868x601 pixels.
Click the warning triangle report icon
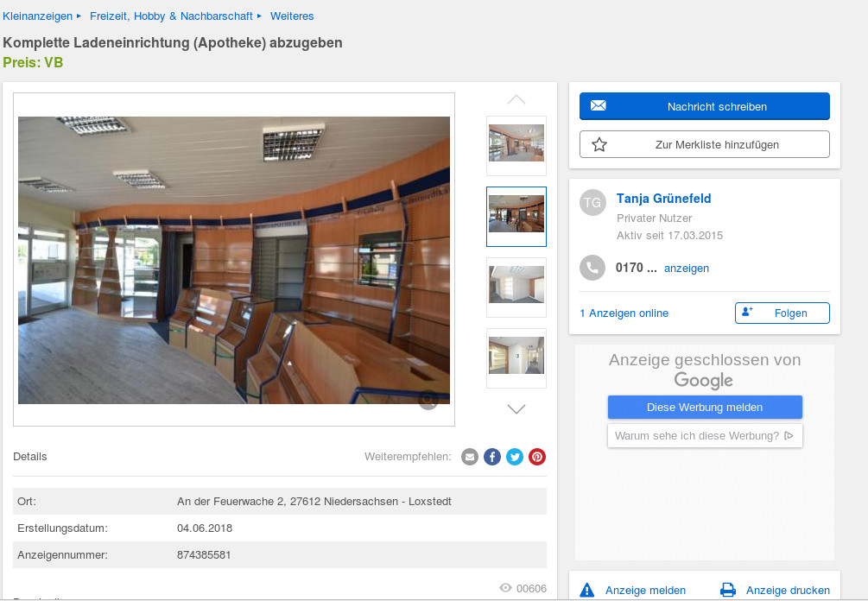click(x=587, y=590)
